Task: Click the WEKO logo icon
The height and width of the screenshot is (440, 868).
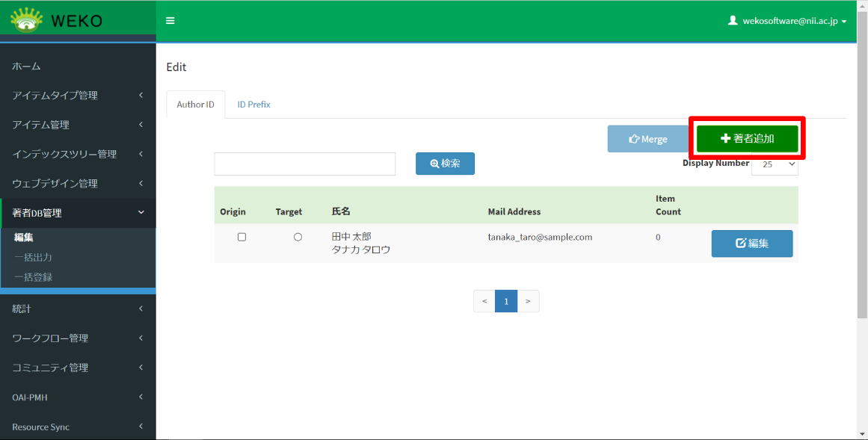Action: [x=27, y=20]
